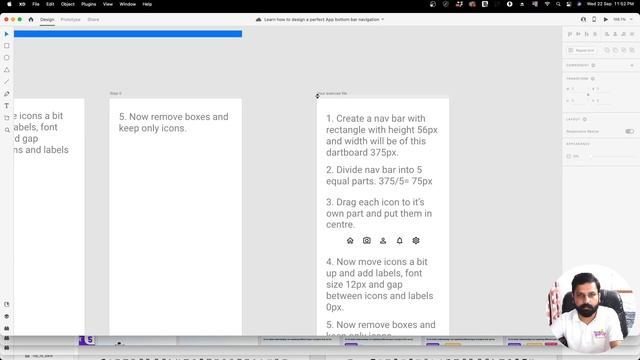Open the Window menu

pyautogui.click(x=127, y=4)
